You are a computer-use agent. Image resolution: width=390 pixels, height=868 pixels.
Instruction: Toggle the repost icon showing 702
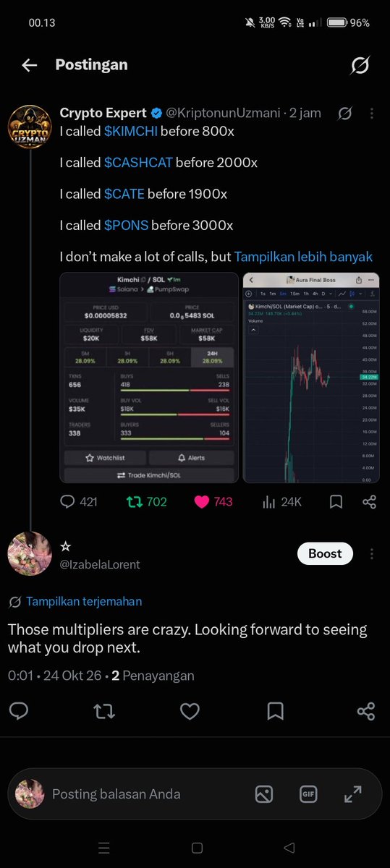coord(146,501)
